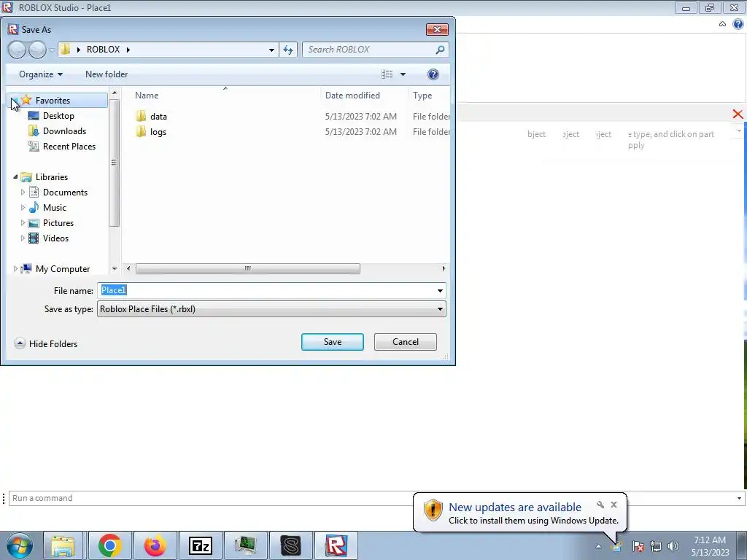Click the Save button
This screenshot has width=747, height=560.
333,342
